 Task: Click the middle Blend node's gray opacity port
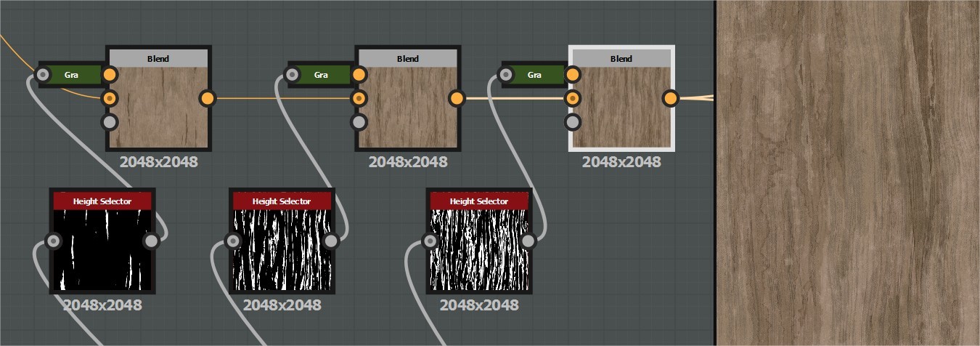point(359,122)
